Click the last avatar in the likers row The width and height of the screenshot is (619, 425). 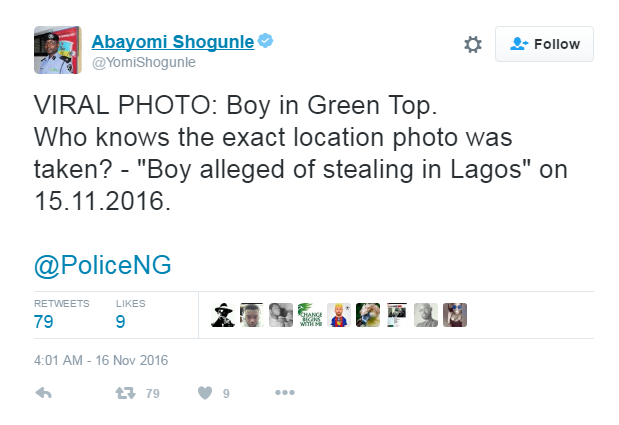455,315
